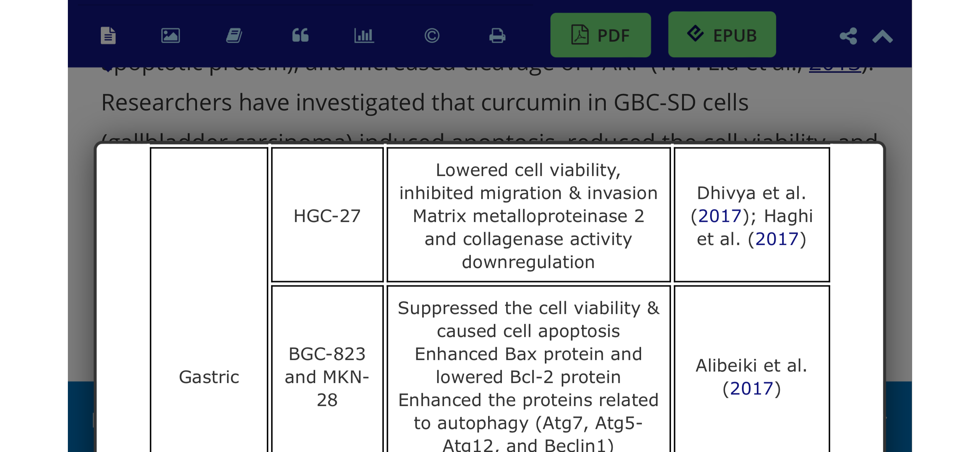Download the article as EPUB
This screenshot has height=452, width=980.
[x=722, y=35]
